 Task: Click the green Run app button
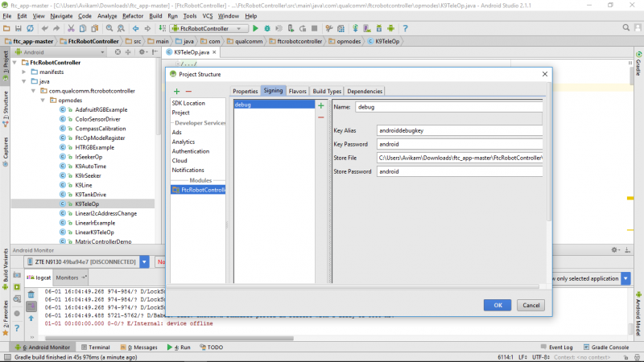[x=256, y=28]
